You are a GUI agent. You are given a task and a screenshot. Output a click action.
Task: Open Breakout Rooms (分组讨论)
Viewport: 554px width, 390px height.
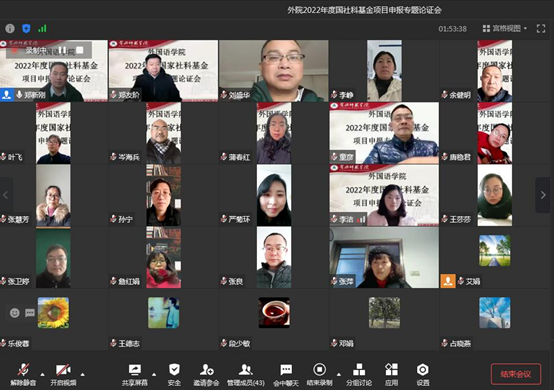pyautogui.click(x=359, y=375)
